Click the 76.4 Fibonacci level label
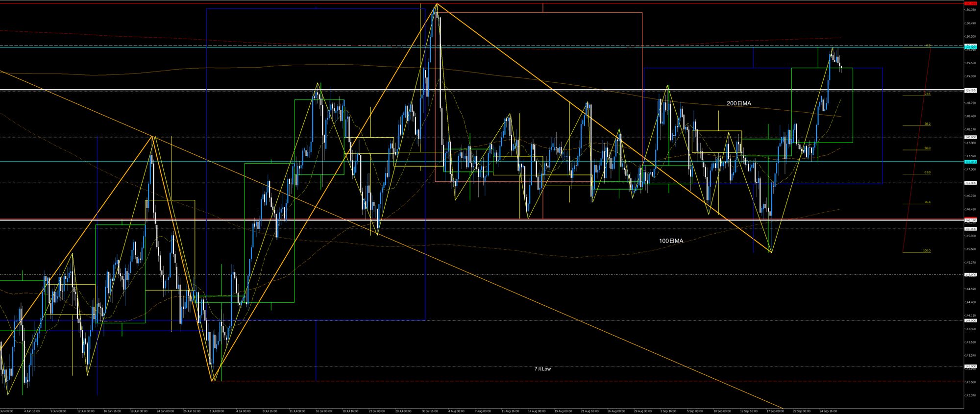 pos(927,202)
